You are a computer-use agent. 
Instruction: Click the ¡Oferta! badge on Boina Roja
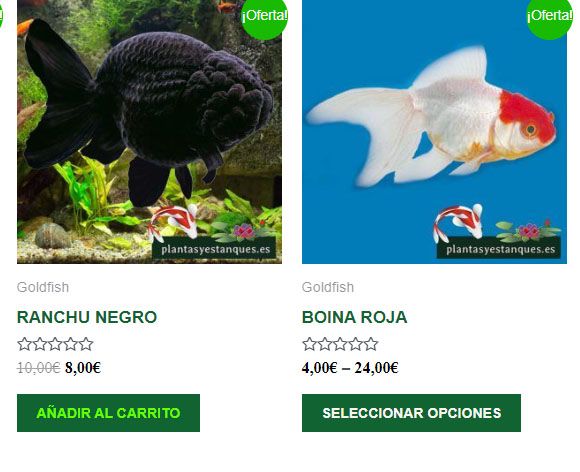pyautogui.click(x=549, y=17)
